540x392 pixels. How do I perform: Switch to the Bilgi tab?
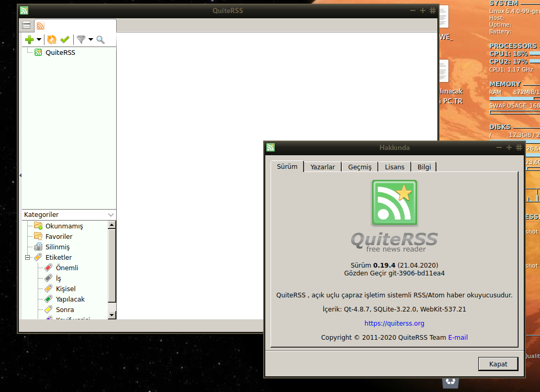[x=424, y=167]
